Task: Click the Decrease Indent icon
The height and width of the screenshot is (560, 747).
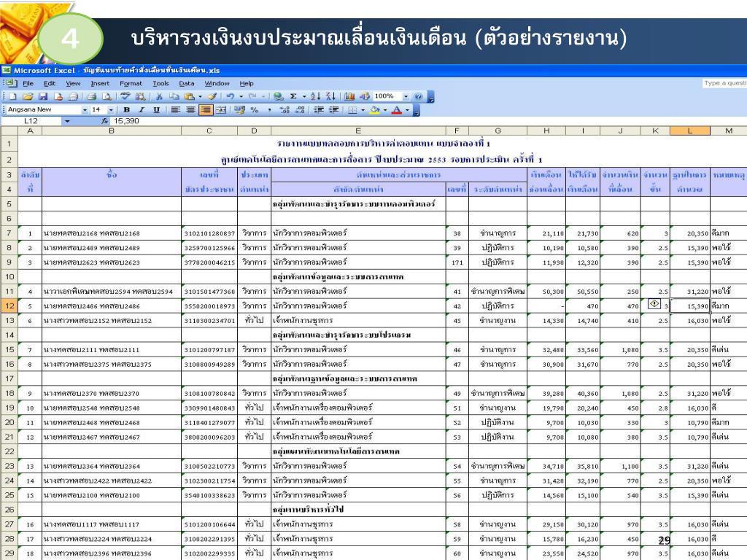Action: point(319,109)
